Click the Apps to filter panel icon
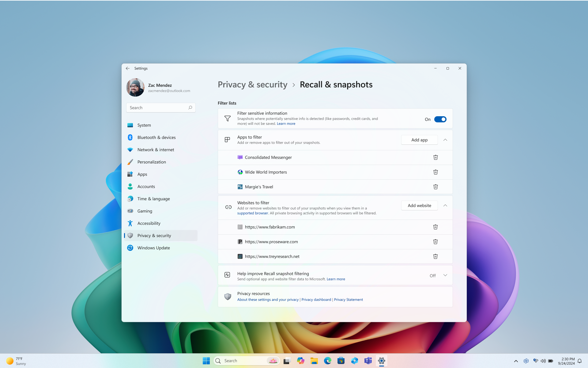 227,140
